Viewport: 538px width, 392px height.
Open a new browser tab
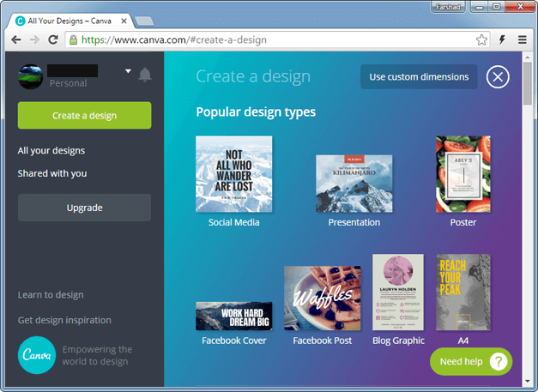pyautogui.click(x=144, y=21)
